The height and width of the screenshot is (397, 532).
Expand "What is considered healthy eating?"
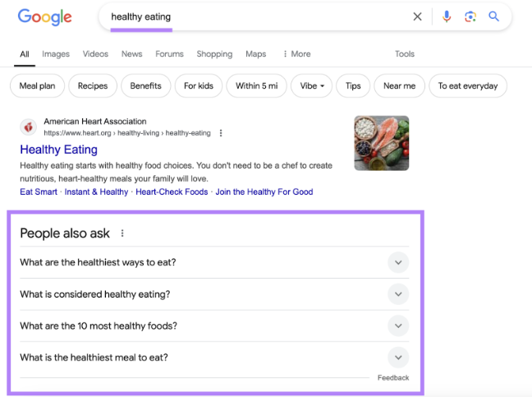214,294
